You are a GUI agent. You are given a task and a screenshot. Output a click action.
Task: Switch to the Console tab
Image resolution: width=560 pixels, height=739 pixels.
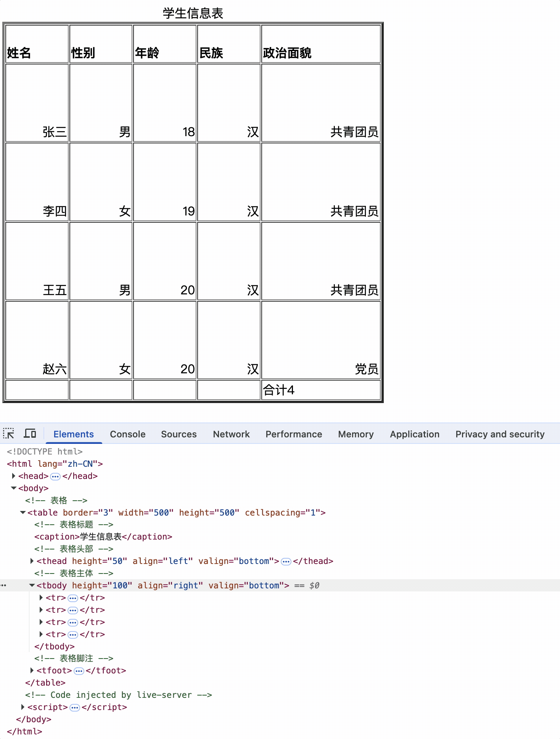pos(128,434)
